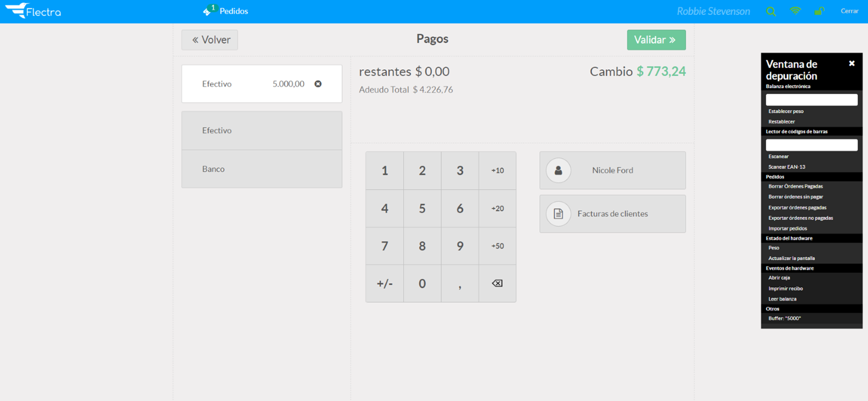The width and height of the screenshot is (868, 401).
Task: Click the Flectra logo
Action: [x=33, y=11]
